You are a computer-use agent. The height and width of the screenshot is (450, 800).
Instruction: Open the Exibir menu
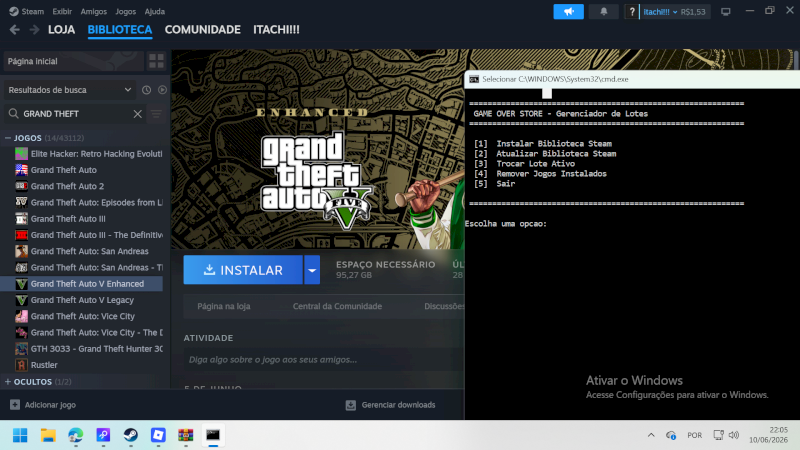coord(62,11)
